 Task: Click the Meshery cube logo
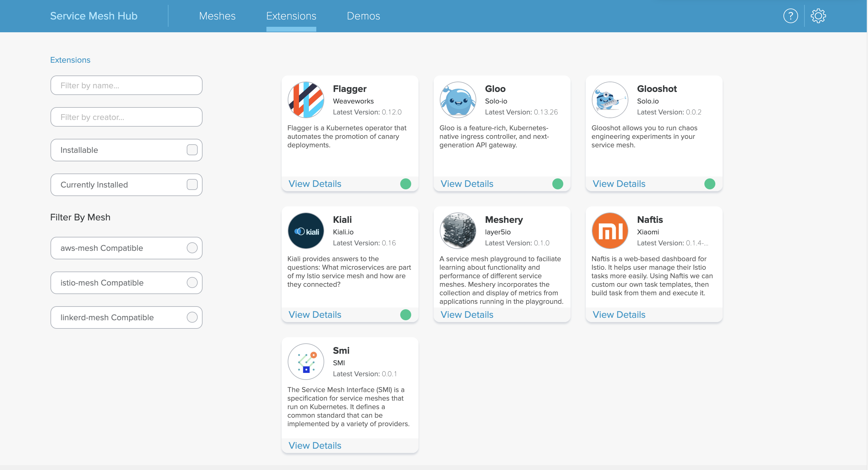458,231
